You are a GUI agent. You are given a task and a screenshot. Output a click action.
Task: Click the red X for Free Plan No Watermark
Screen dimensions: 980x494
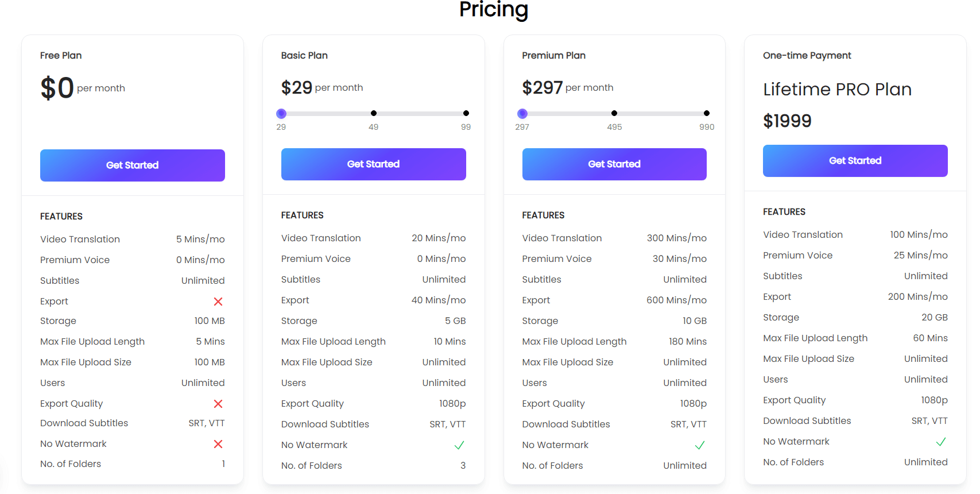coord(218,444)
